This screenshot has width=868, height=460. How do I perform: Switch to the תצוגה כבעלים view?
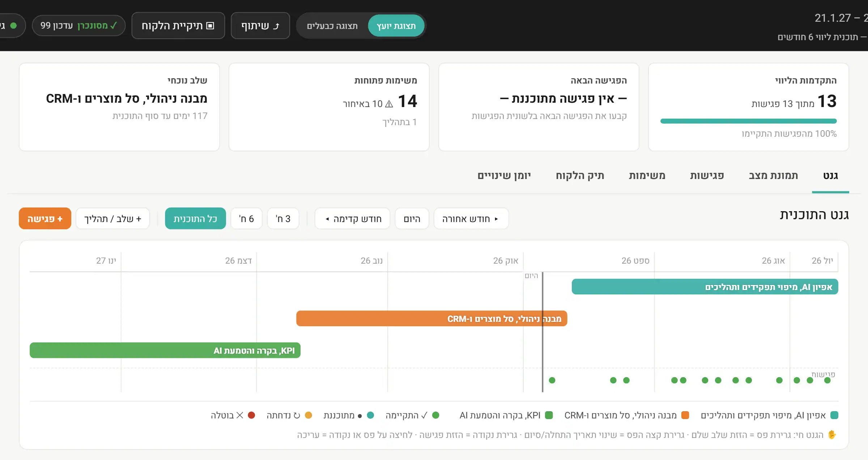(x=332, y=26)
